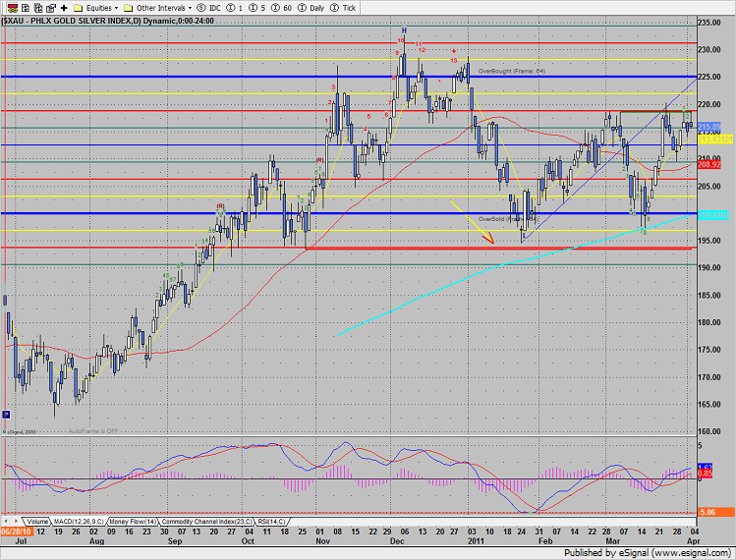The image size is (736, 560).
Task: Click the Apr month label on date axis
Action: pos(694,541)
